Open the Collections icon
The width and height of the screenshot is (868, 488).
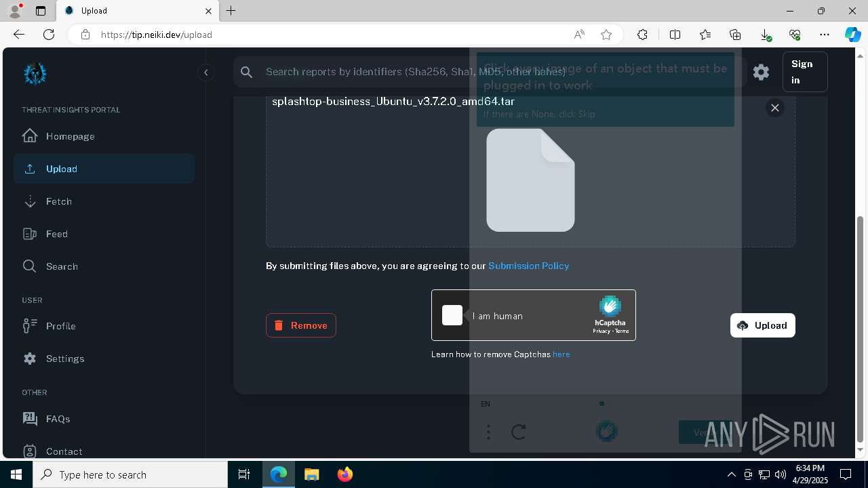coord(735,35)
